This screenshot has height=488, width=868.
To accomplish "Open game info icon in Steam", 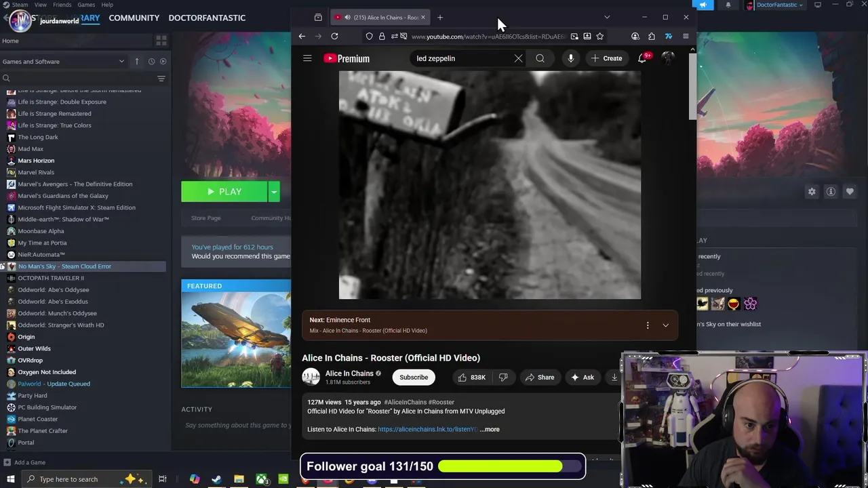I will pyautogui.click(x=831, y=192).
